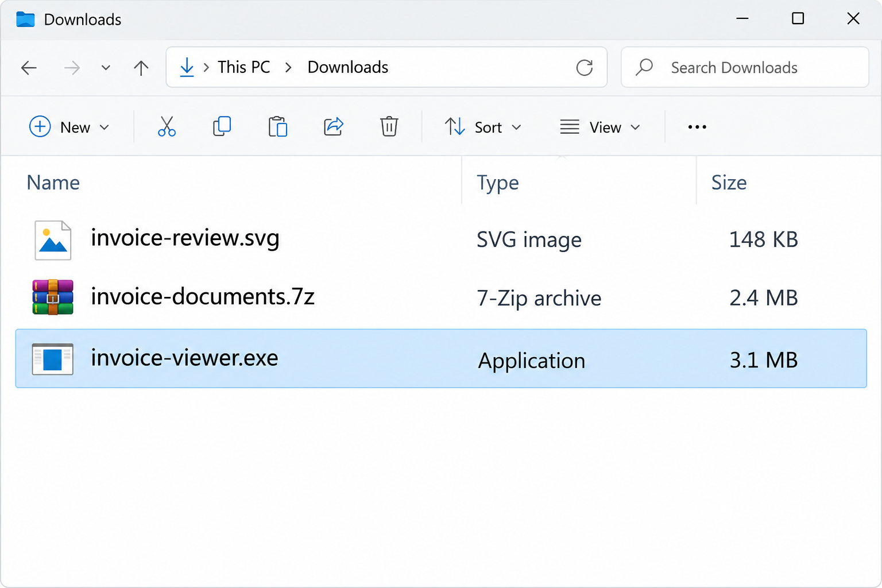Expand the chevron before This PC

(x=206, y=68)
